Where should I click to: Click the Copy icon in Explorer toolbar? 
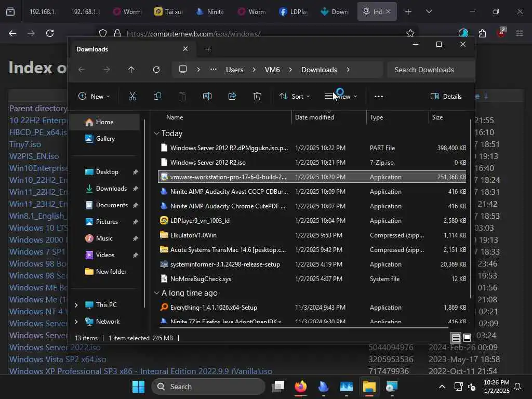pyautogui.click(x=157, y=96)
